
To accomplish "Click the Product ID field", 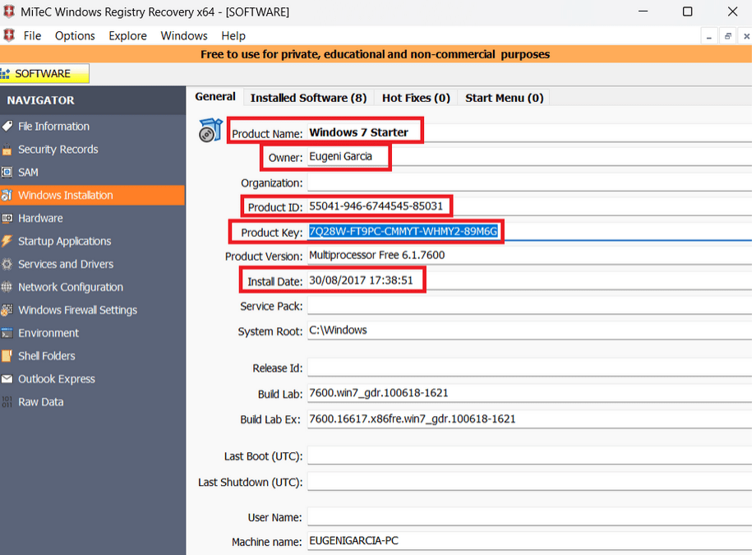I will (529, 206).
